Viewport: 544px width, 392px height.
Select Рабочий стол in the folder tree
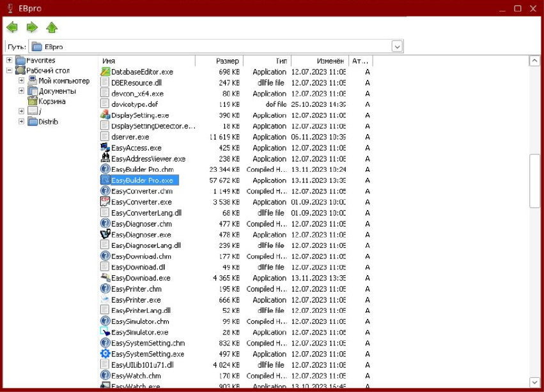tap(48, 70)
